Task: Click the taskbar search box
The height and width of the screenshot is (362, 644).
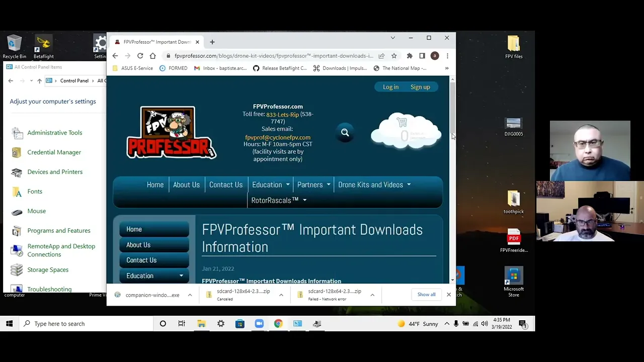Action: [86, 324]
